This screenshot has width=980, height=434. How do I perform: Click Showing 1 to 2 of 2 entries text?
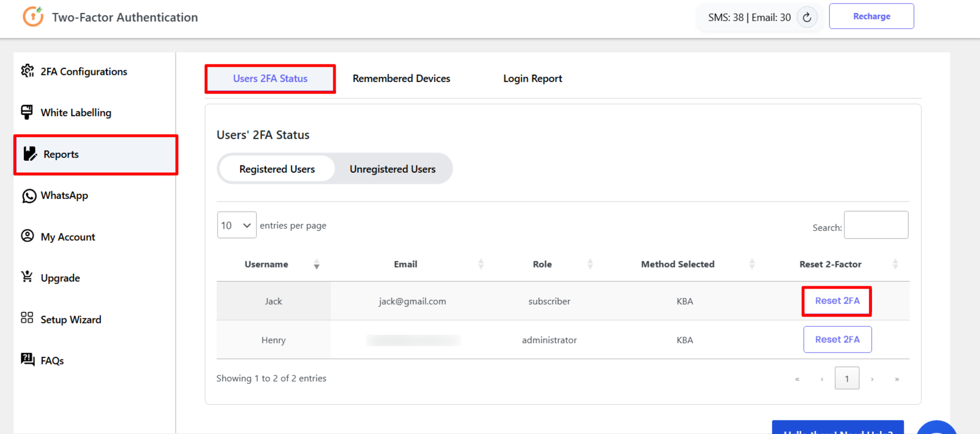(x=271, y=378)
